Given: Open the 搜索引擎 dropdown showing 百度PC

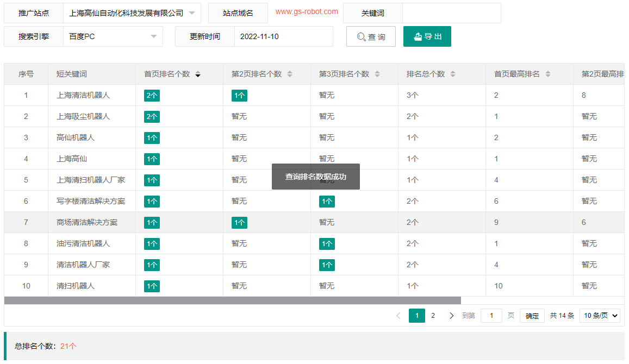Looking at the screenshot, I should [x=113, y=36].
